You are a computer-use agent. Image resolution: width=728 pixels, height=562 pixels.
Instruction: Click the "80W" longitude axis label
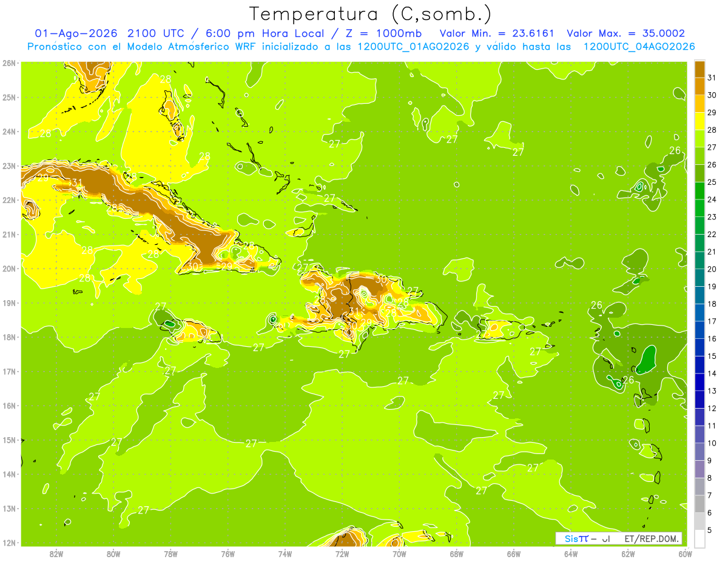point(113,554)
